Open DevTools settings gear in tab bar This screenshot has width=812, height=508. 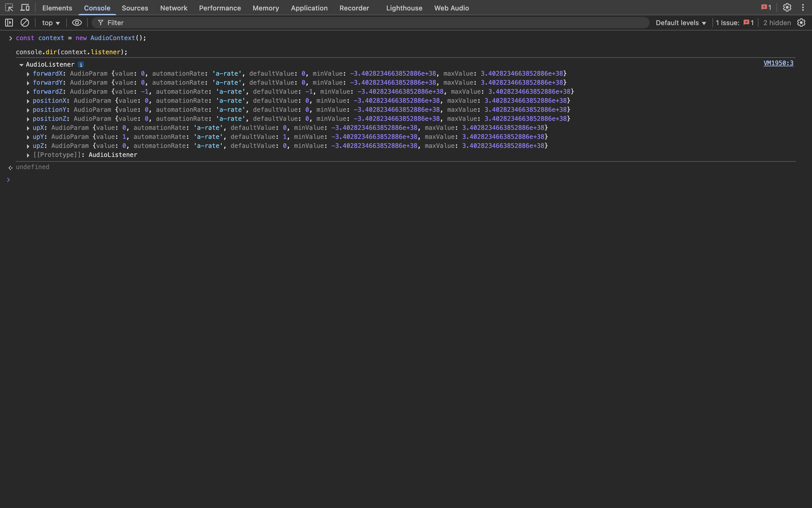787,7
